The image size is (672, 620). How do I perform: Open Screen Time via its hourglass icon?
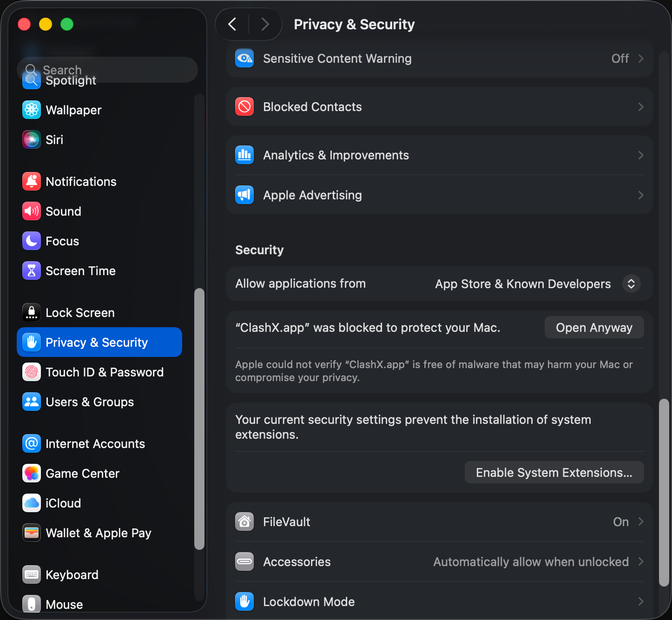click(x=31, y=270)
